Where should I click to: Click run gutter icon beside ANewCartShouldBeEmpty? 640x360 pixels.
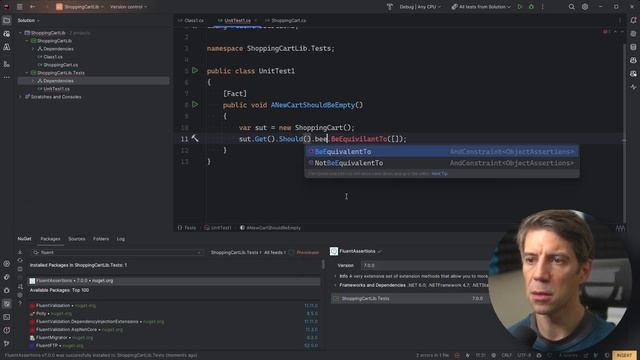(195, 105)
